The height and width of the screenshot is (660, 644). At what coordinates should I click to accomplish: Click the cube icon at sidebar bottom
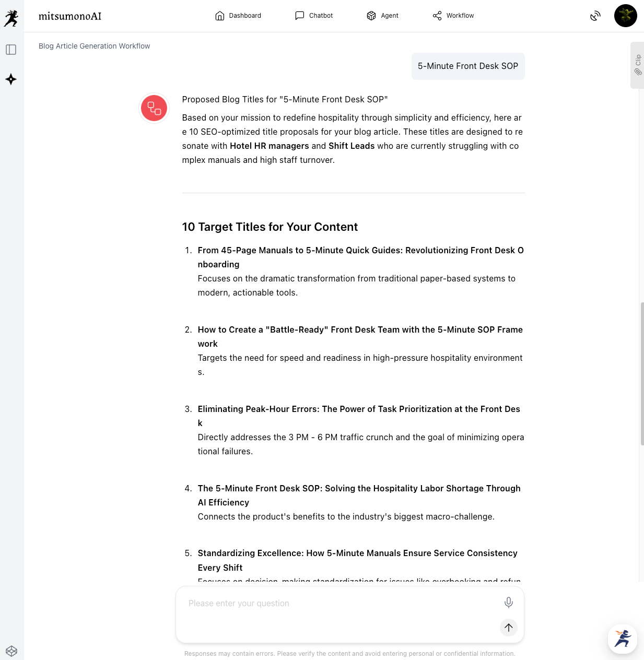tap(11, 651)
